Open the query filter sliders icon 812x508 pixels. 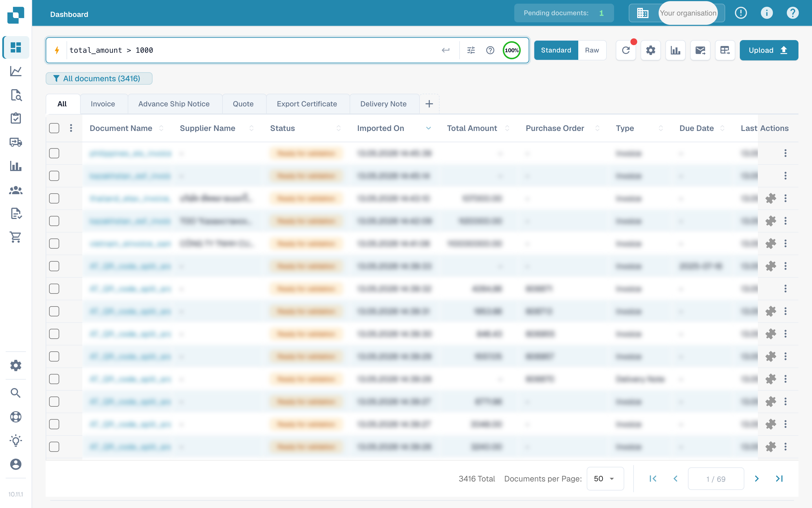click(x=471, y=50)
